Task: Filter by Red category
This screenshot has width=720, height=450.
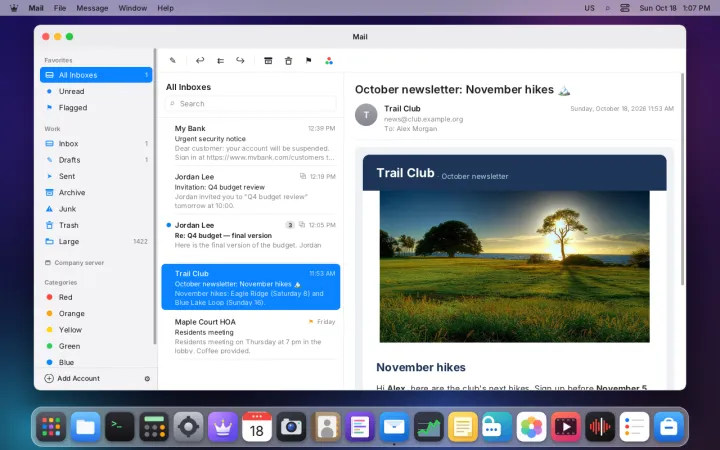Action: pyautogui.click(x=96, y=297)
